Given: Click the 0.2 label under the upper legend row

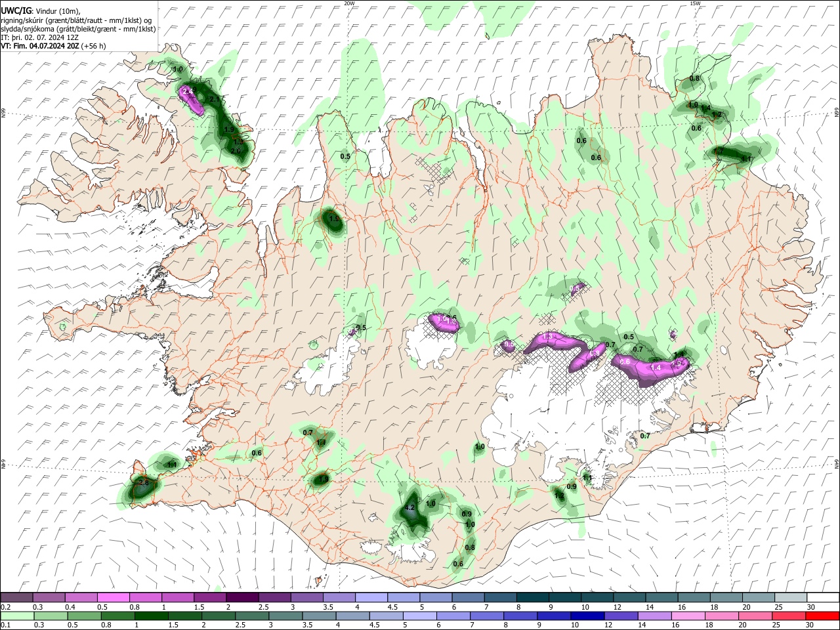Looking at the screenshot, I should tap(5, 606).
